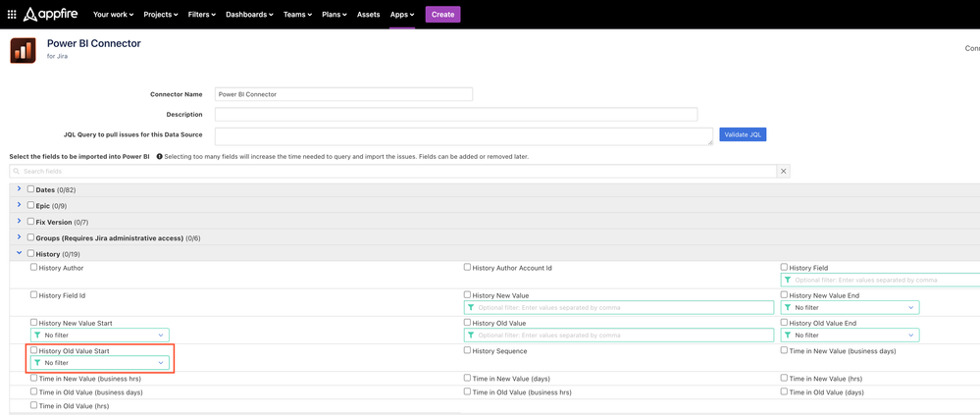Open History Old Value End filter dropdown
Screen dimensions: 980x415
pos(850,335)
